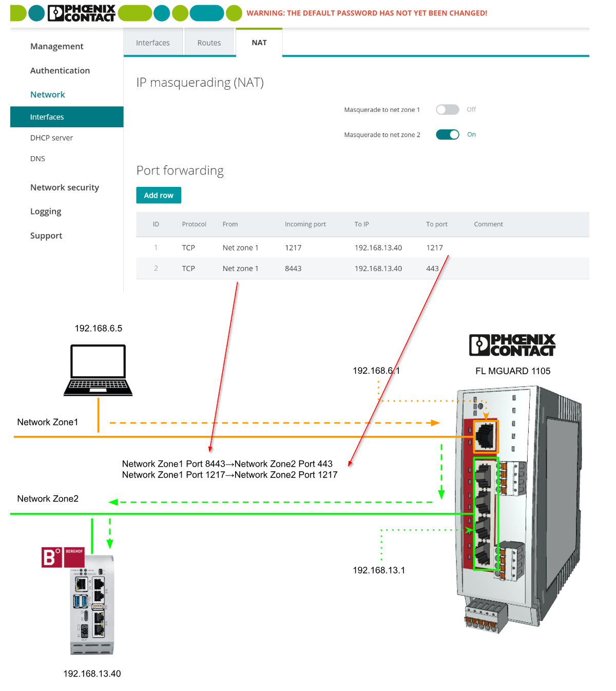
Task: Click 192.168.6.5 label above laptop
Action: [99, 329]
